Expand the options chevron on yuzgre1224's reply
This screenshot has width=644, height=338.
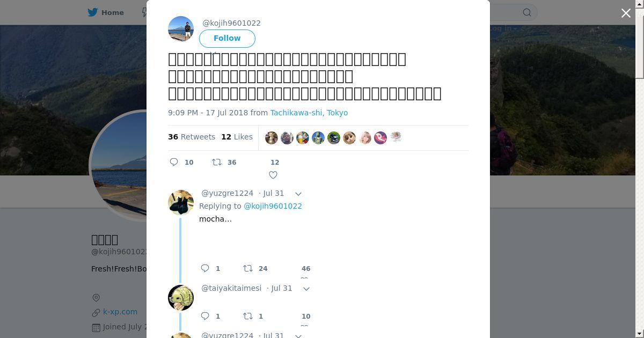[298, 194]
